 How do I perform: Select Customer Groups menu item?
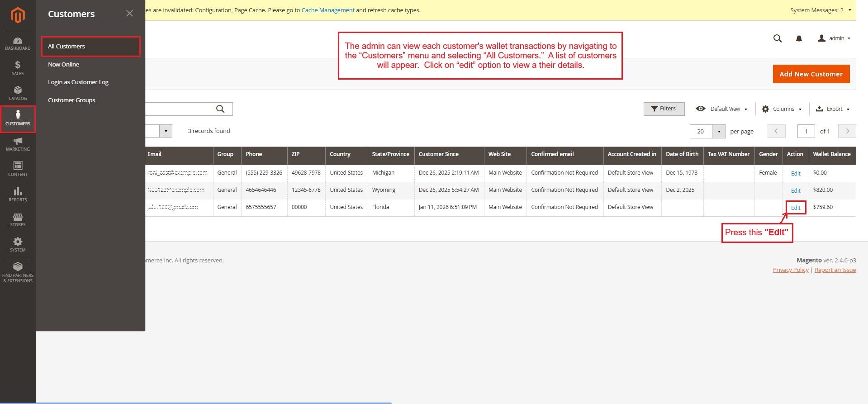[x=71, y=100]
